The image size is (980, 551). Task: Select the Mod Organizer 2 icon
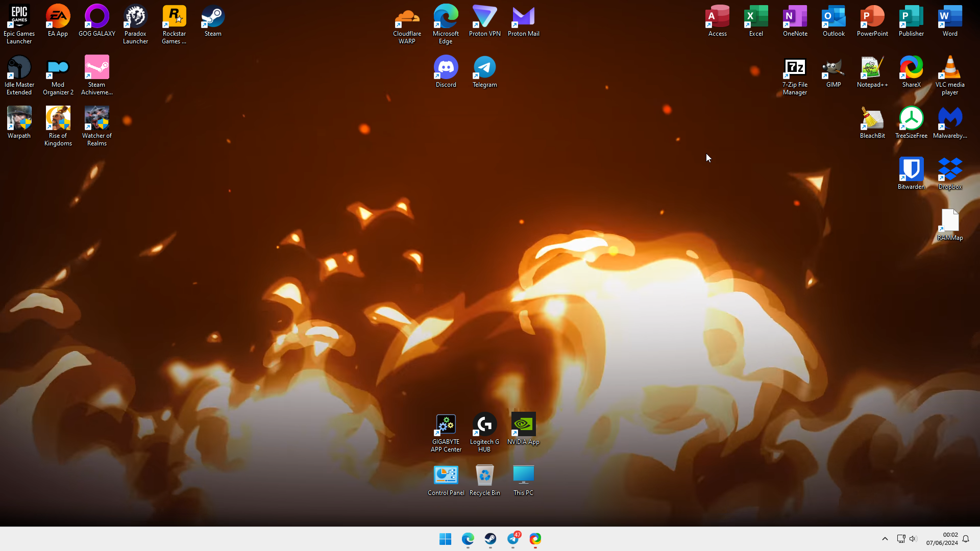click(x=58, y=74)
